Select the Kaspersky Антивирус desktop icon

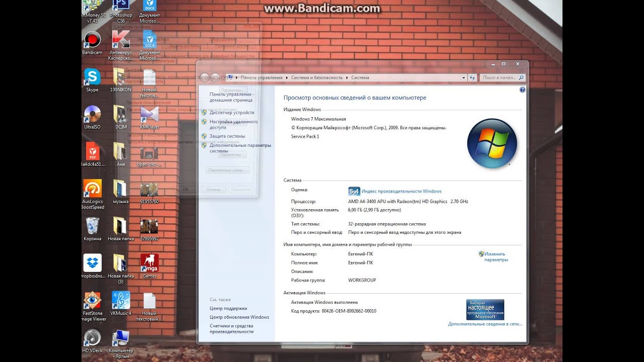pyautogui.click(x=121, y=46)
